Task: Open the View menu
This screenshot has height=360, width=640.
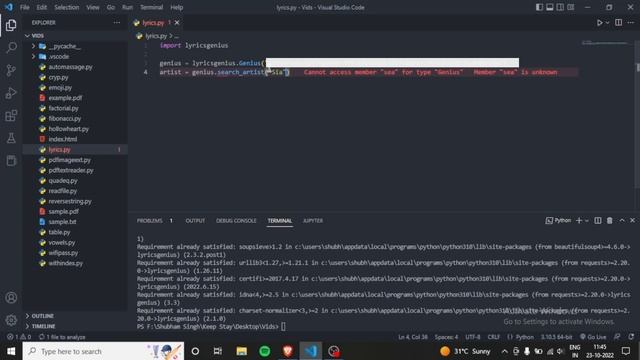Action: (x=93, y=7)
